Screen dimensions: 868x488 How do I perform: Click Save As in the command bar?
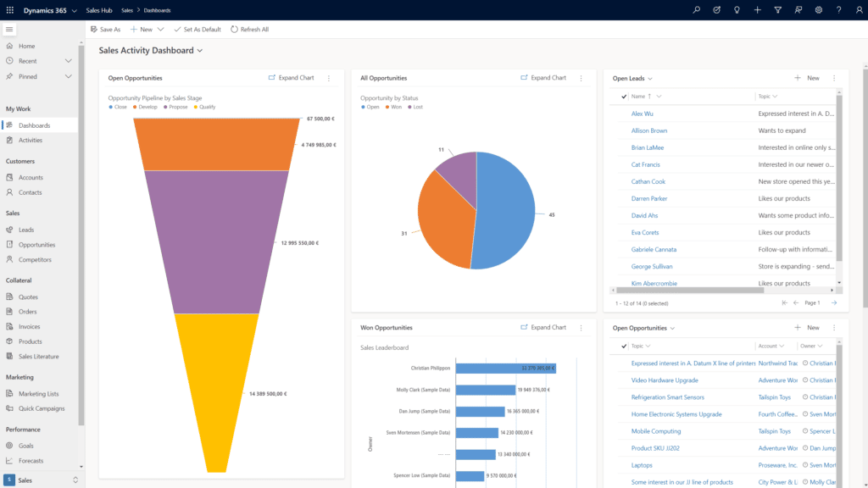pyautogui.click(x=105, y=30)
